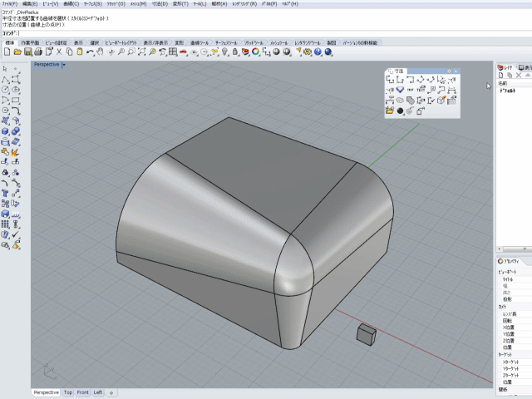Screen dimensions: 532x399
Task: Open the 変形(T) menu
Action: [x=180, y=3]
